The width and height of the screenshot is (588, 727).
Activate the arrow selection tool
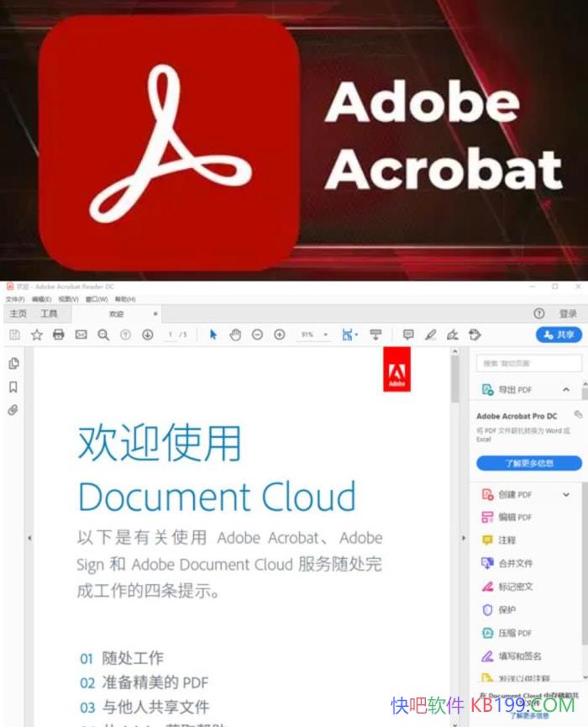pyautogui.click(x=213, y=335)
